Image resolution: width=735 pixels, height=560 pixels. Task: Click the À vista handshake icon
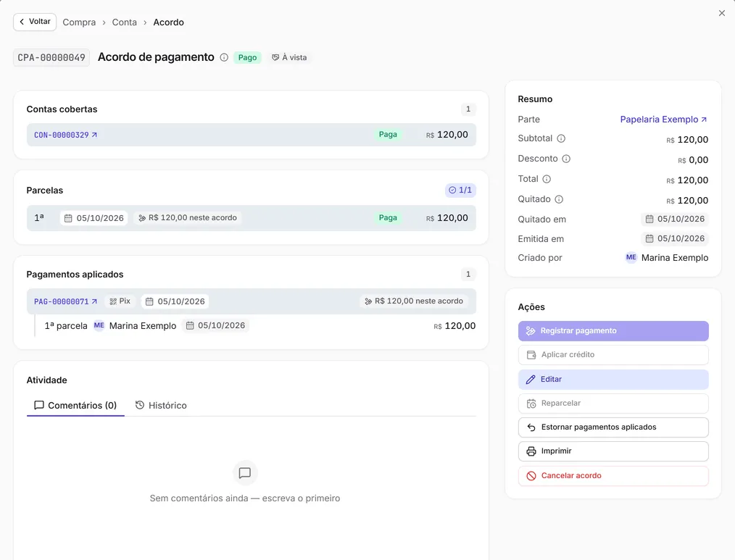[275, 57]
